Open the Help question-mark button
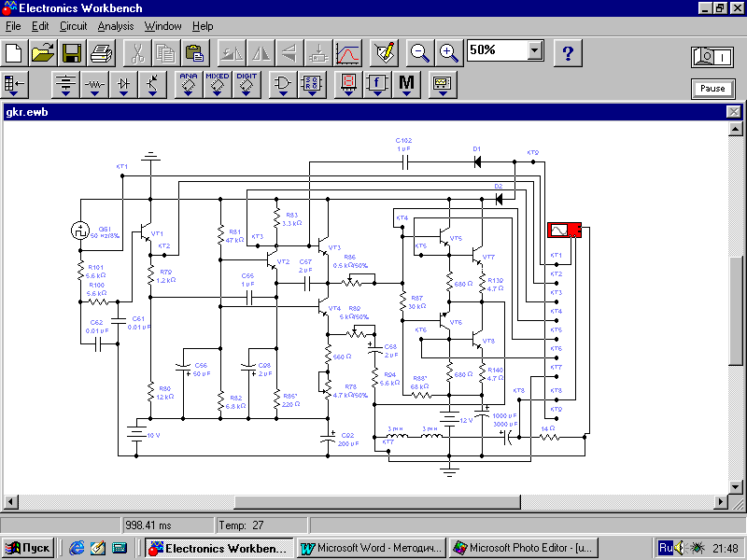Screen dimensions: 747x560 [568, 52]
